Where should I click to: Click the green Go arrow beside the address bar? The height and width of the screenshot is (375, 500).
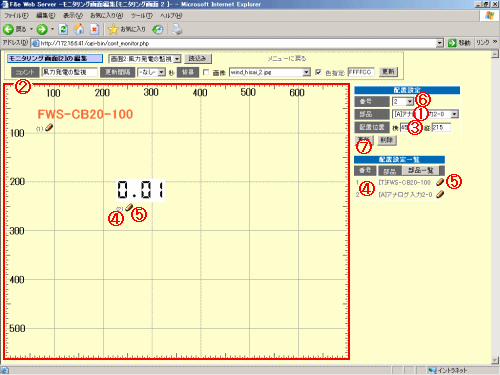point(452,43)
